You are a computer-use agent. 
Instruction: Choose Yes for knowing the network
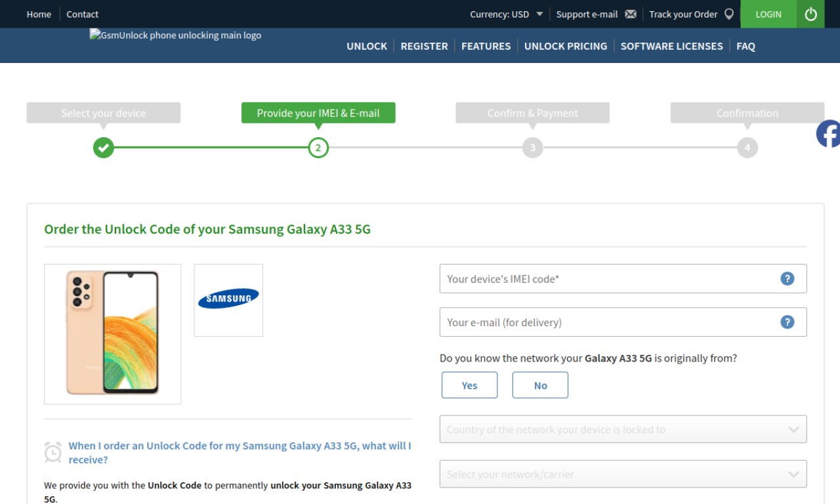point(469,385)
